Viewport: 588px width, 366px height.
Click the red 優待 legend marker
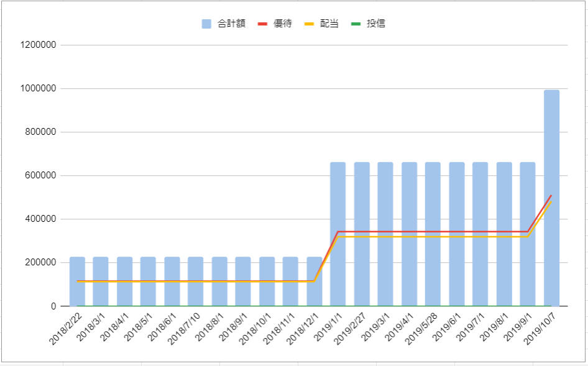point(262,24)
